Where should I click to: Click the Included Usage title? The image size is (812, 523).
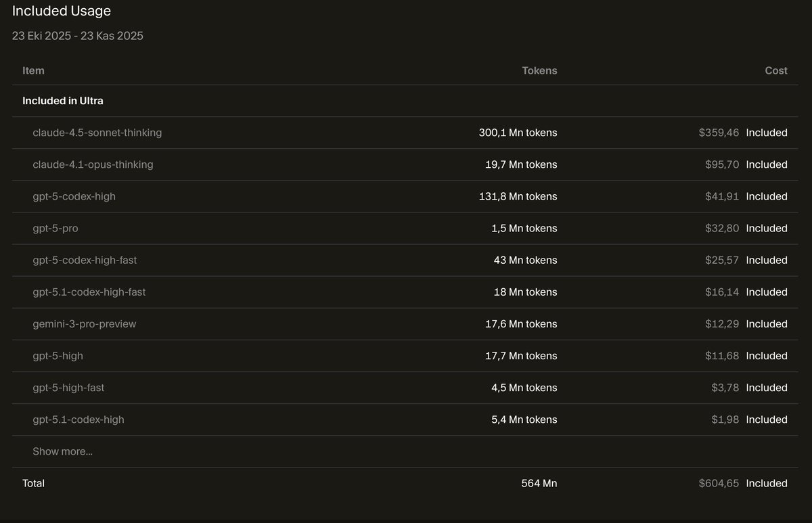(62, 11)
